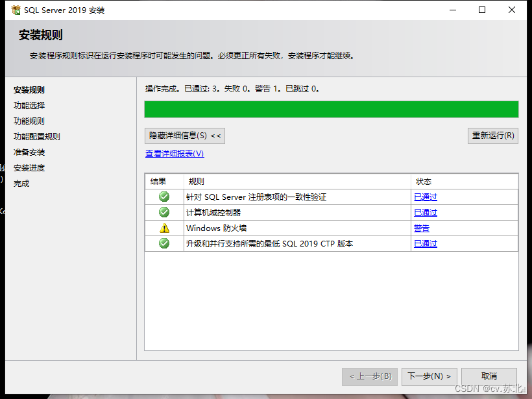Select 安装进度 step in the sidebar
Image resolution: width=532 pixels, height=399 pixels.
click(x=29, y=168)
